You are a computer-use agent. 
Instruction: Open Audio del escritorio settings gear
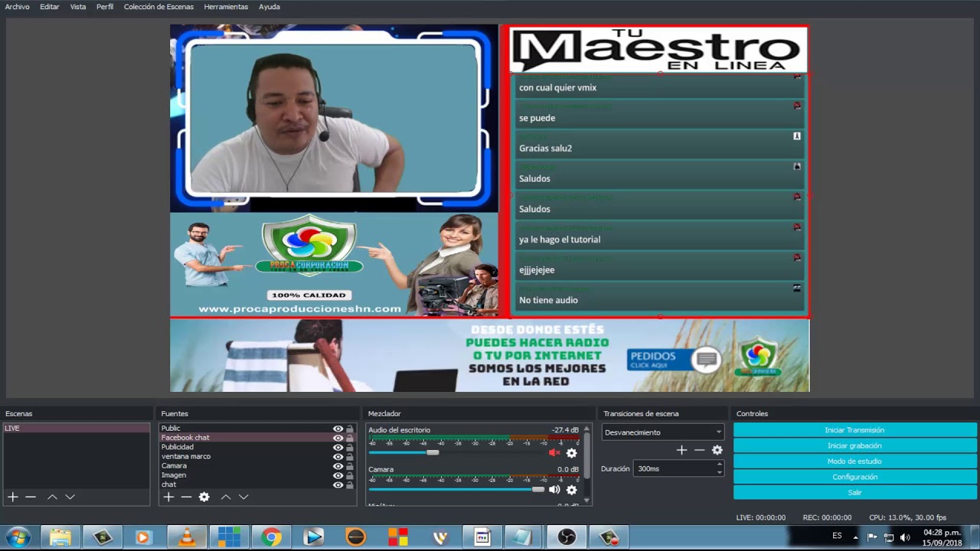coord(571,452)
